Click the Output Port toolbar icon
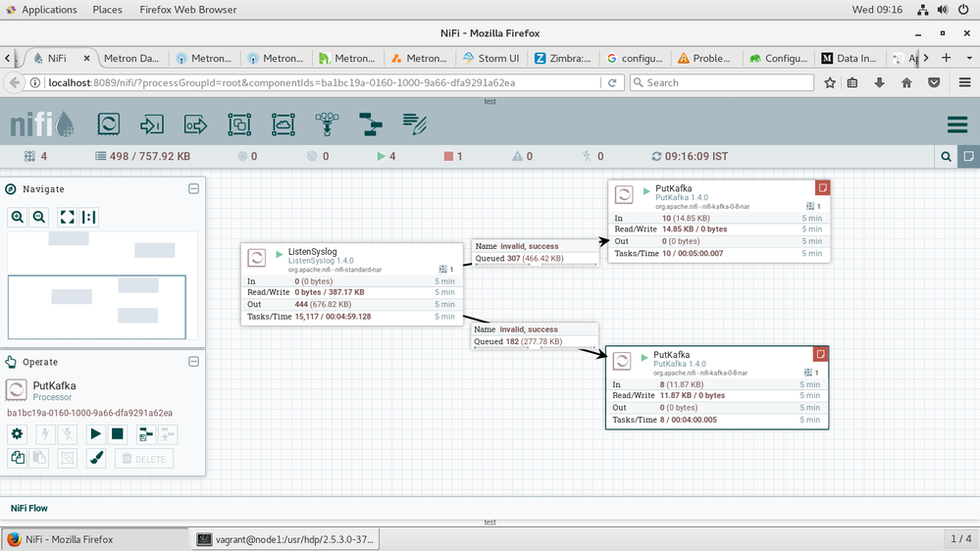Viewport: 980px width, 551px height. tap(196, 125)
